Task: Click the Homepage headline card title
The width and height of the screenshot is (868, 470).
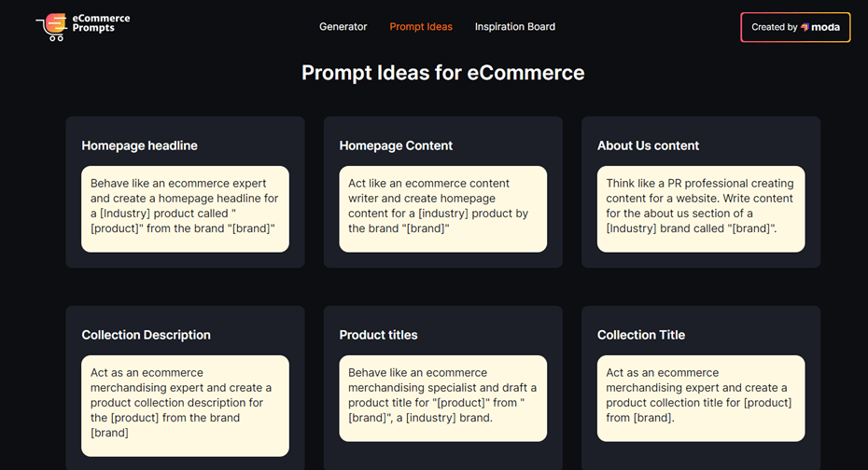Action: 140,145
